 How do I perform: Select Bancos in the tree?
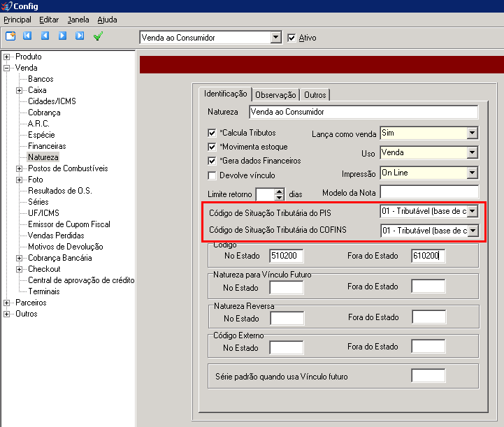tap(41, 79)
